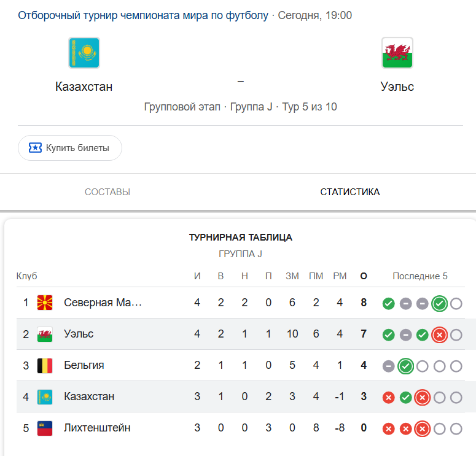
Task: Click the Kazakhstan flag in match header
Action: 84,53
